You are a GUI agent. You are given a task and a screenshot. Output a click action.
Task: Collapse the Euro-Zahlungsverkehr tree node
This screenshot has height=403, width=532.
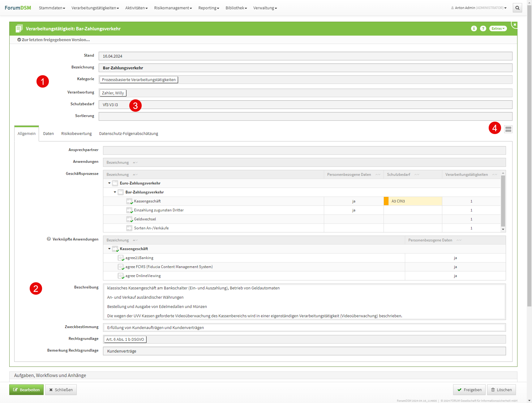pos(109,183)
